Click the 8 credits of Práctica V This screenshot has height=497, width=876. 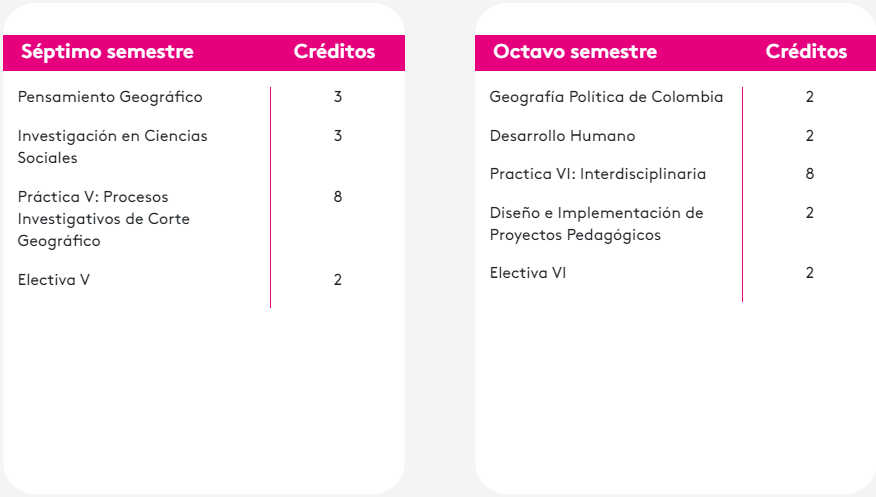(x=338, y=197)
